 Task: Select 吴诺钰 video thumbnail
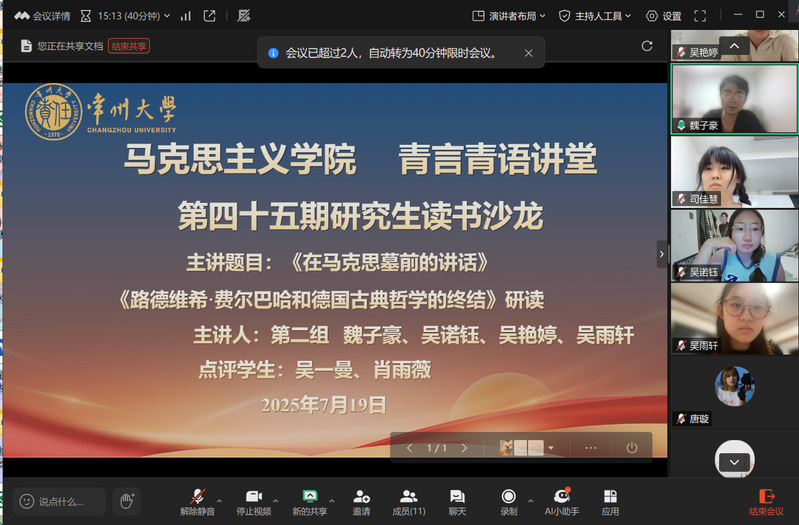[734, 245]
